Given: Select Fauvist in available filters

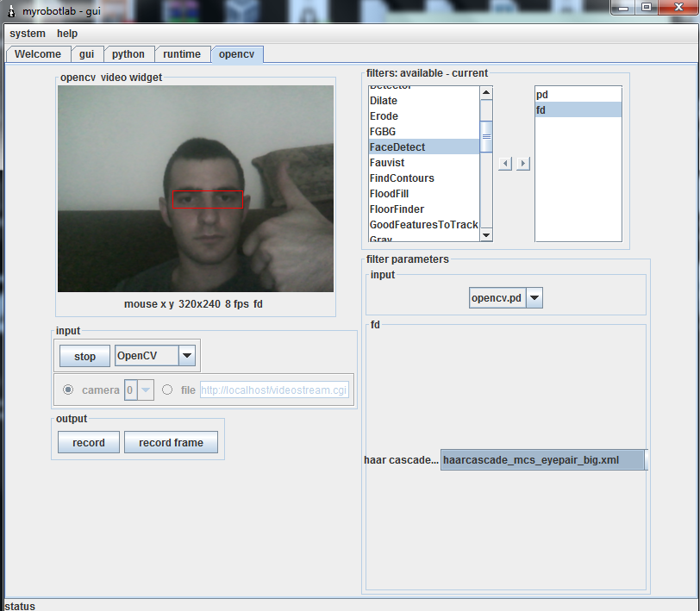Looking at the screenshot, I should coord(424,163).
